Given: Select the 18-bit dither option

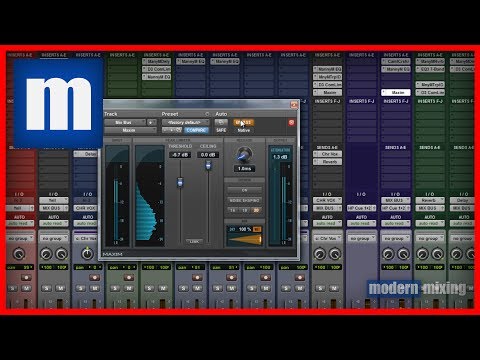Looking at the screenshot, I should point(244,210).
